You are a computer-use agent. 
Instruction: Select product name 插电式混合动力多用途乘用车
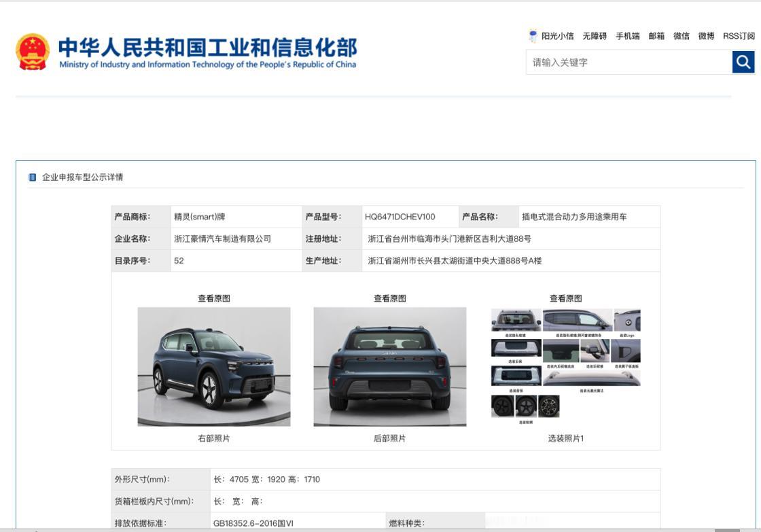[574, 217]
